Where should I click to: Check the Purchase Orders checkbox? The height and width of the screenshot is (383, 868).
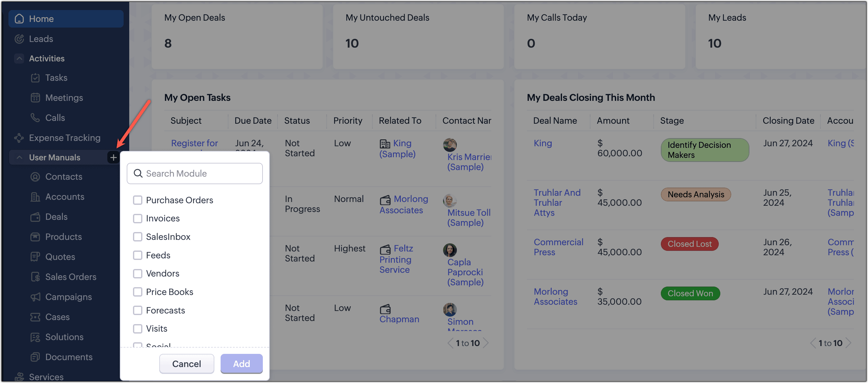point(137,200)
